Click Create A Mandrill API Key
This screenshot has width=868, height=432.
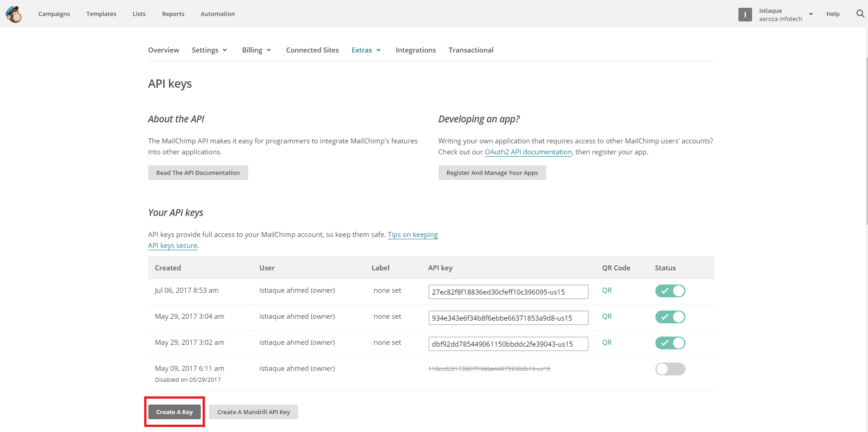[253, 412]
